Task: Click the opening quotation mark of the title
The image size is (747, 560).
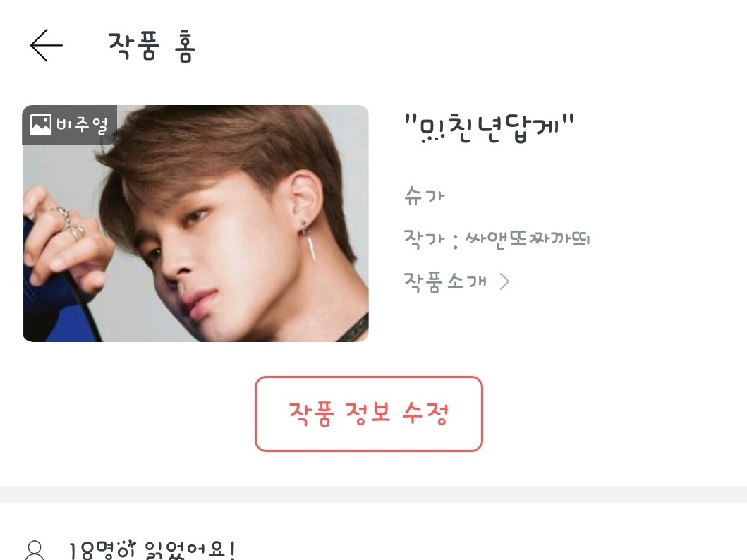Action: pos(411,119)
